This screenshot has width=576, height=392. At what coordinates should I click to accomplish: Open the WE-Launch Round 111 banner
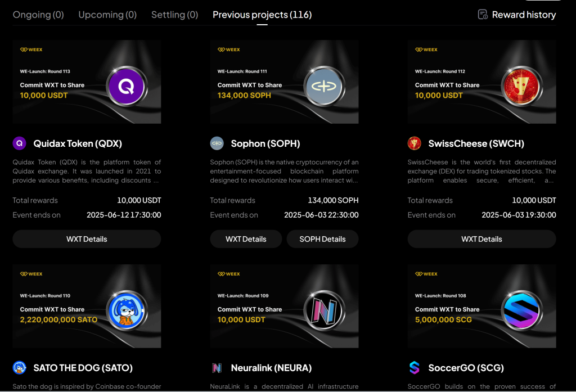284,82
